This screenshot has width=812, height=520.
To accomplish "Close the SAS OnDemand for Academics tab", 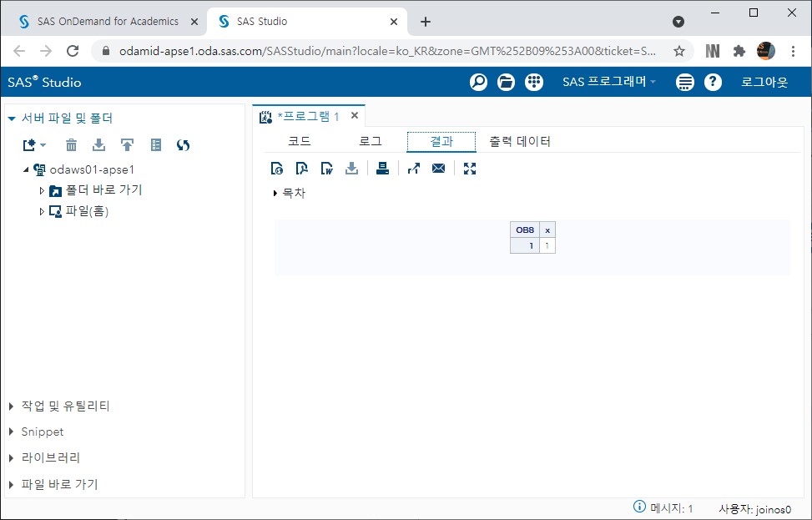I will point(194,22).
